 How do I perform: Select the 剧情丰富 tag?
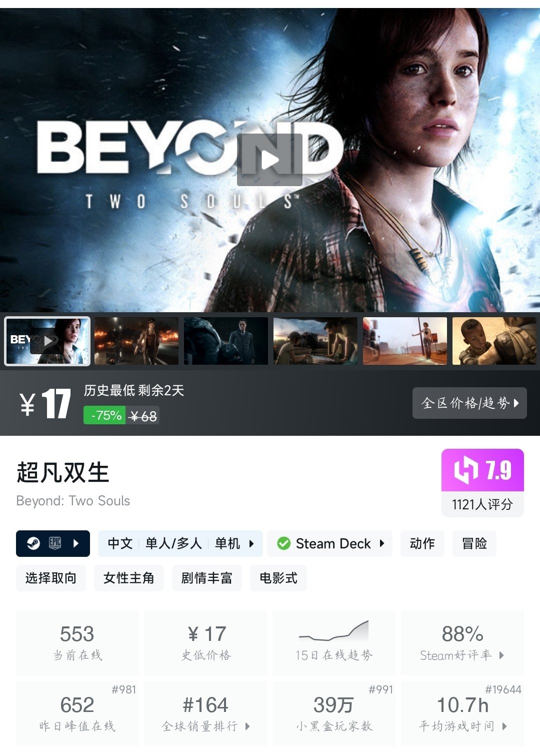click(207, 578)
